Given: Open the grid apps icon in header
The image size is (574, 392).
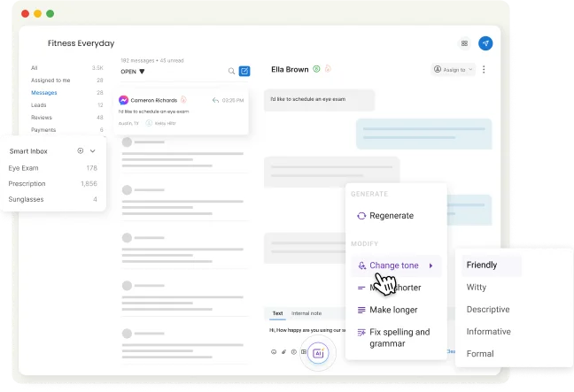Looking at the screenshot, I should 464,43.
